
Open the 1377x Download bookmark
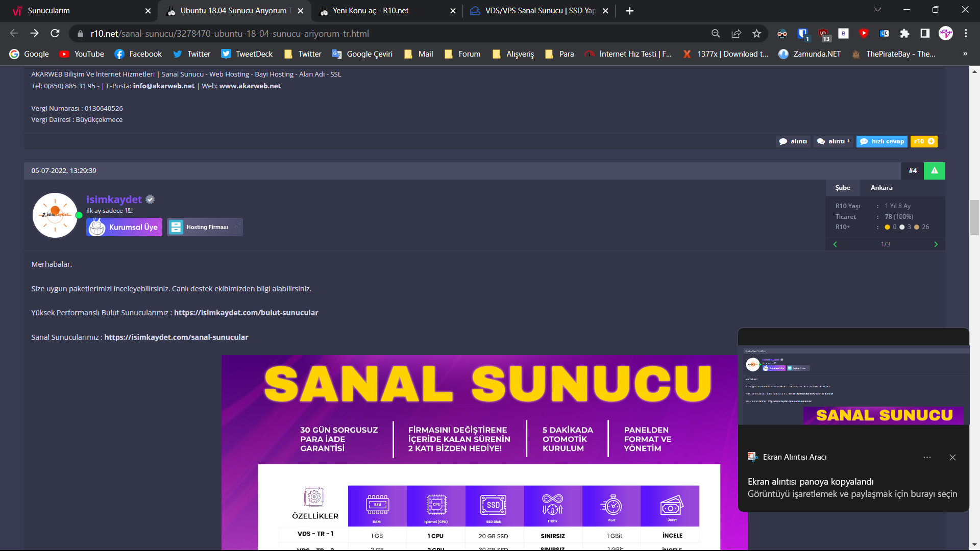(726, 54)
